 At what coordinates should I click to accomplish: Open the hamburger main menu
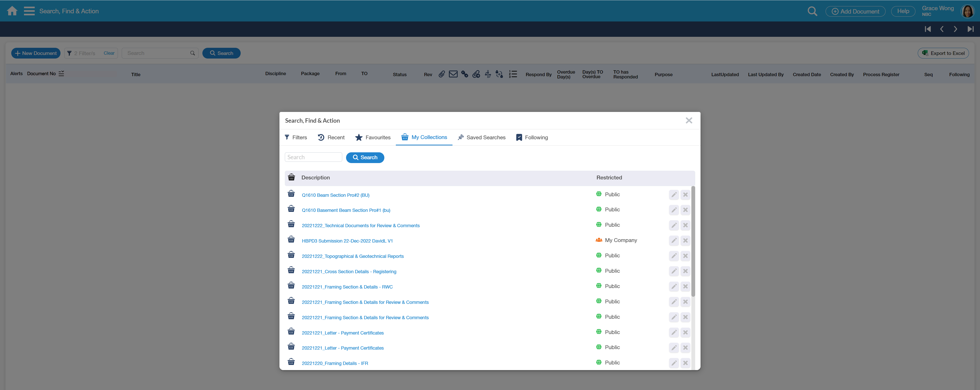click(29, 11)
